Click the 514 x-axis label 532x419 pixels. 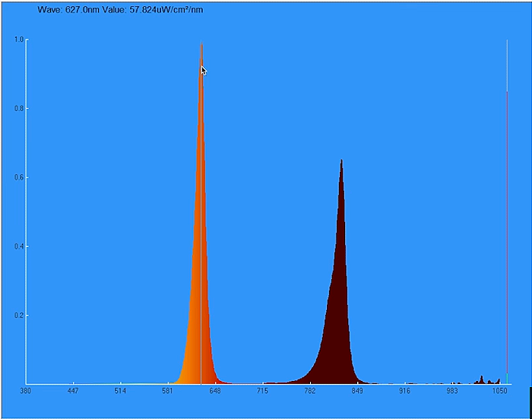click(120, 391)
